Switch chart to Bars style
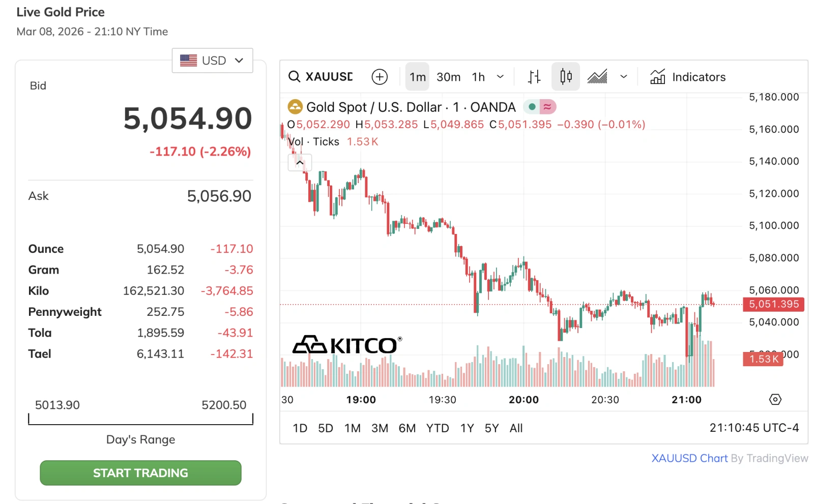 (534, 77)
